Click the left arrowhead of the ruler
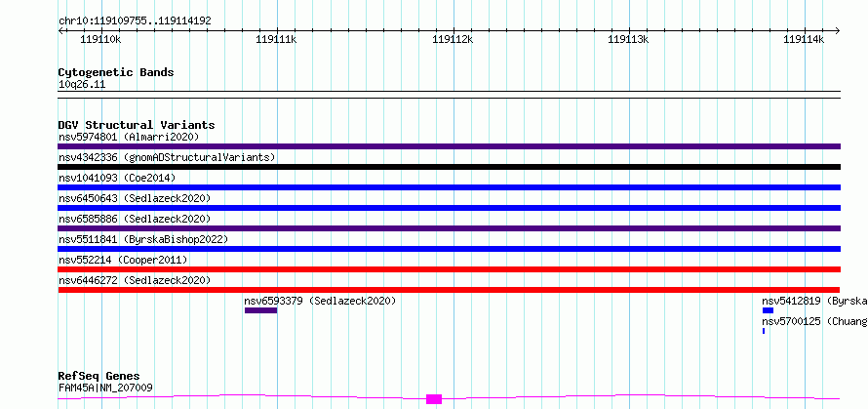Viewport: 868px width, 409px height. [60, 30]
